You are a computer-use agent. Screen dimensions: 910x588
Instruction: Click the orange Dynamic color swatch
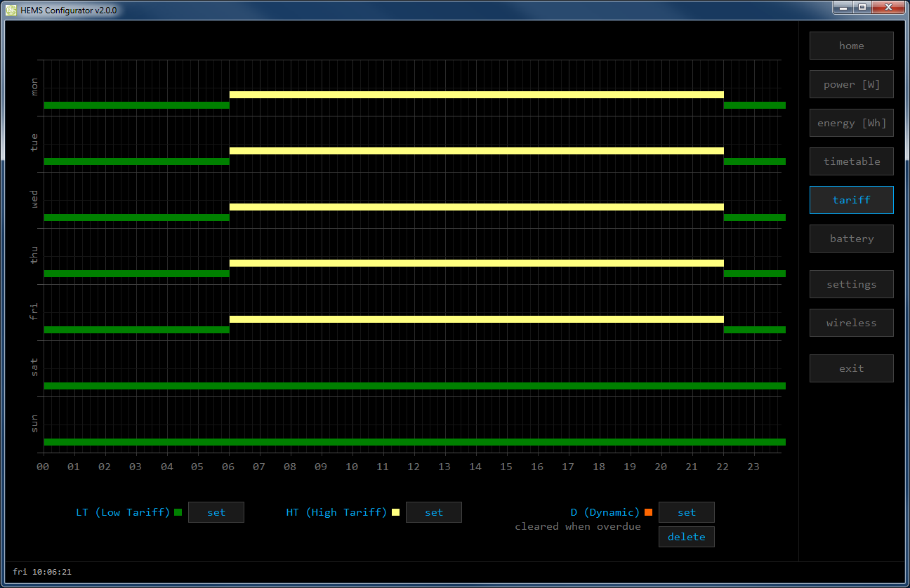[649, 512]
